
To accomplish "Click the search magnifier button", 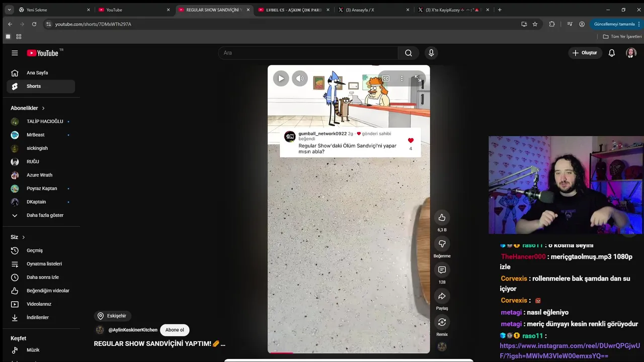I will pyautogui.click(x=409, y=53).
